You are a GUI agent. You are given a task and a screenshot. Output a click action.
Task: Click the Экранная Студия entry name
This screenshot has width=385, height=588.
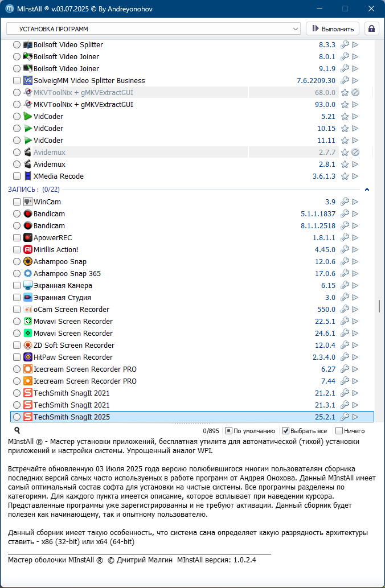point(62,297)
